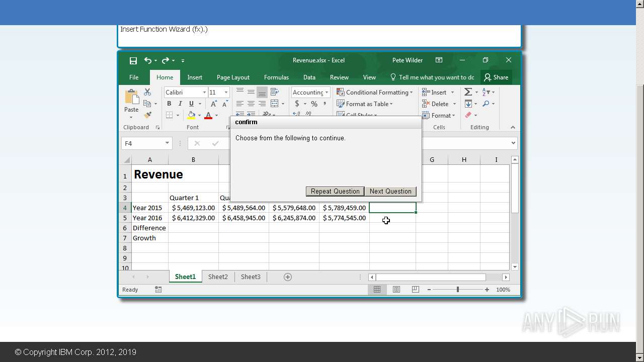Click the Merge & Center icon
The width and height of the screenshot is (644, 362).
coord(275,104)
